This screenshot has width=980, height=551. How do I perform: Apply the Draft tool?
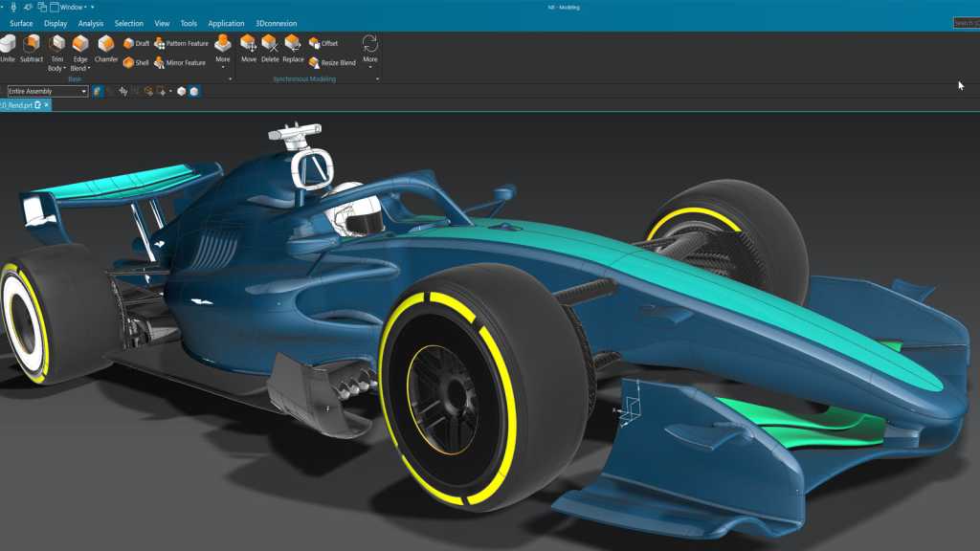pyautogui.click(x=137, y=43)
